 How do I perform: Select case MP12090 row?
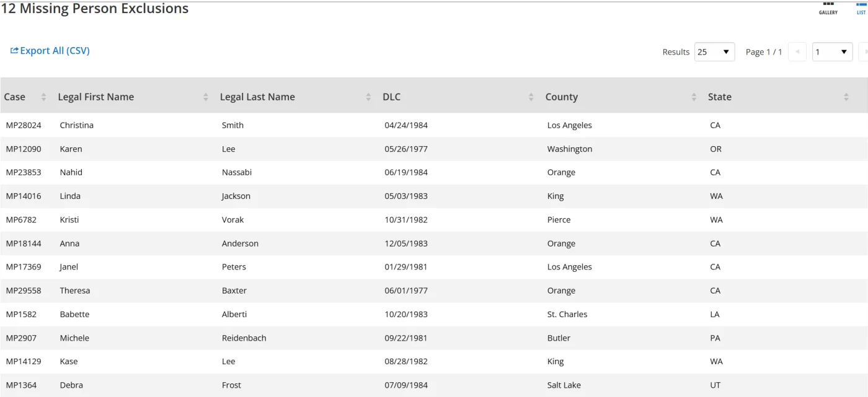click(24, 149)
